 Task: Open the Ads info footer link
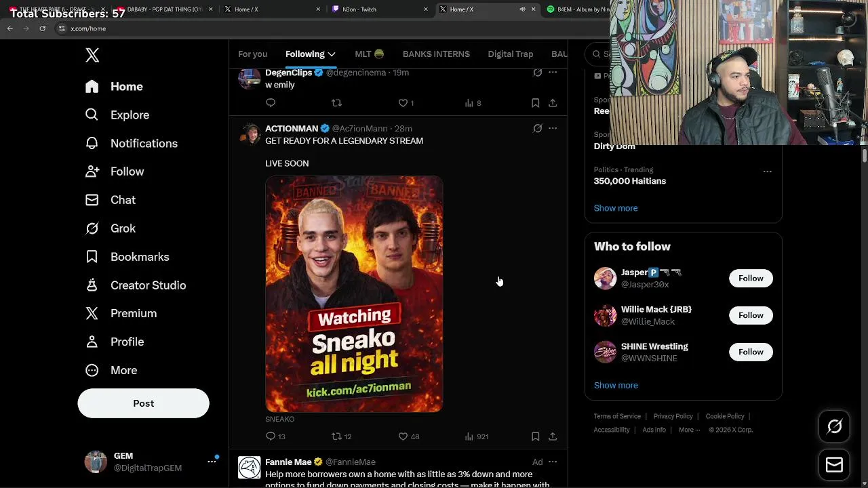click(654, 430)
